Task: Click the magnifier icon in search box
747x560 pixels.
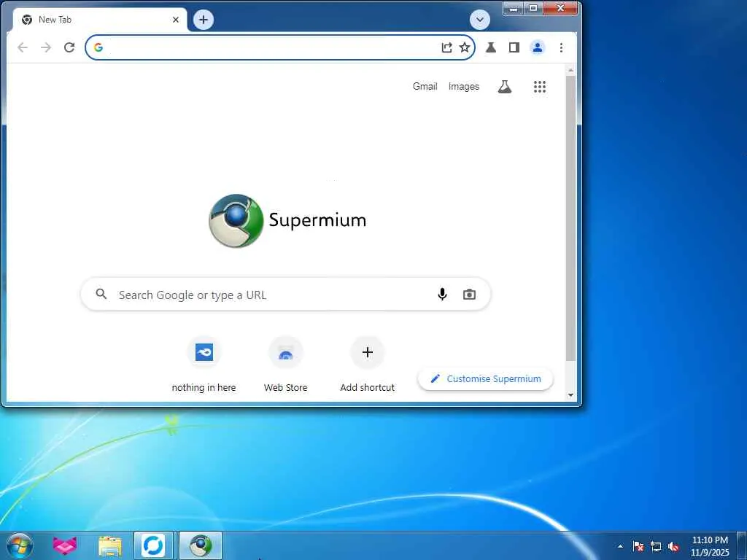Action: 101,294
